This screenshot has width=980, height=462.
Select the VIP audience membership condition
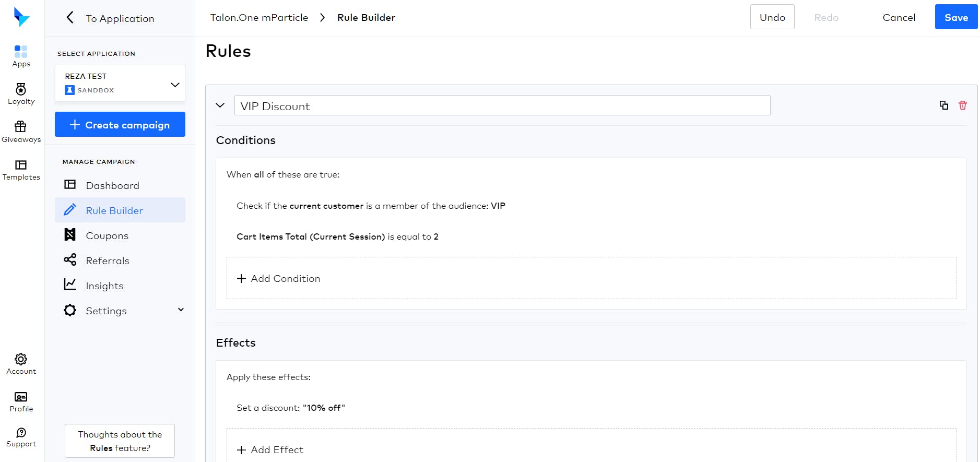(371, 206)
